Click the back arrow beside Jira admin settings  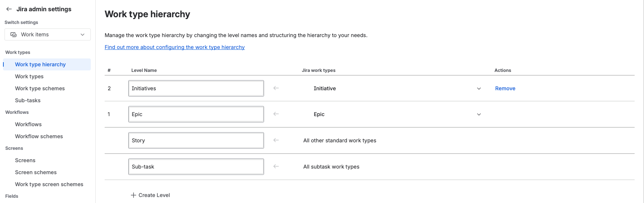pos(9,9)
